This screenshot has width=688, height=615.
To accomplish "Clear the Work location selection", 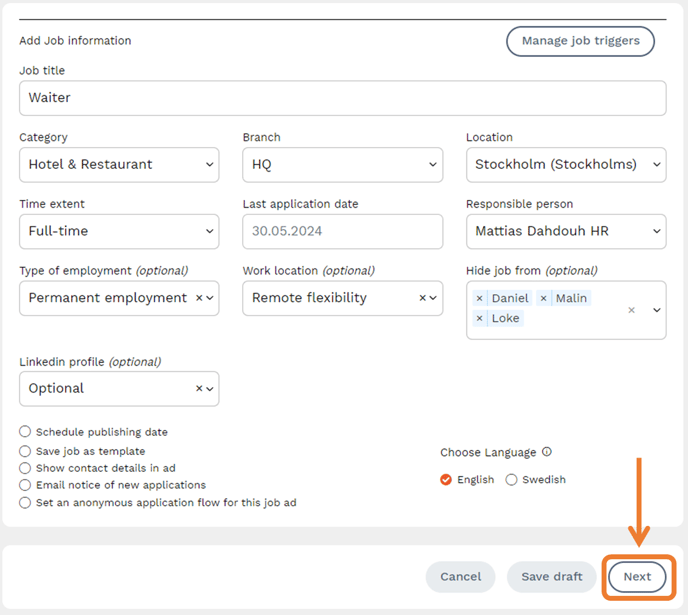I will click(422, 298).
